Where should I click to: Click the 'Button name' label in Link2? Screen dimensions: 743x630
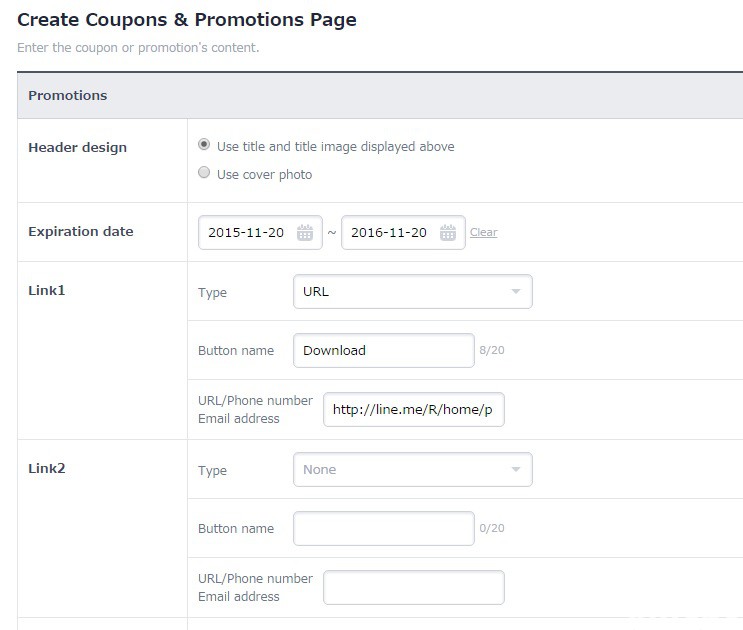click(x=236, y=528)
